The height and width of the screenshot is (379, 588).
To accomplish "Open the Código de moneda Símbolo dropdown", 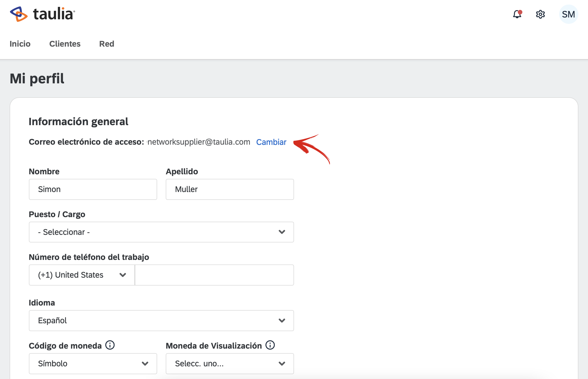I will [x=93, y=364].
